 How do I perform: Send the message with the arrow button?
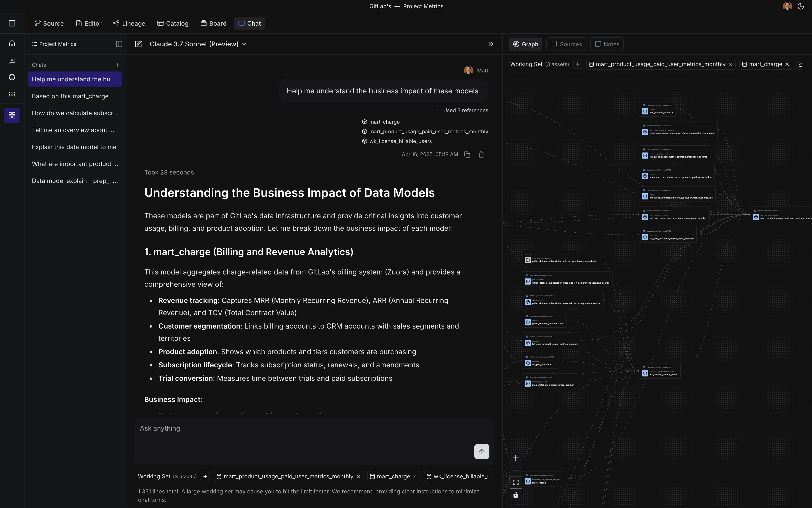click(482, 452)
